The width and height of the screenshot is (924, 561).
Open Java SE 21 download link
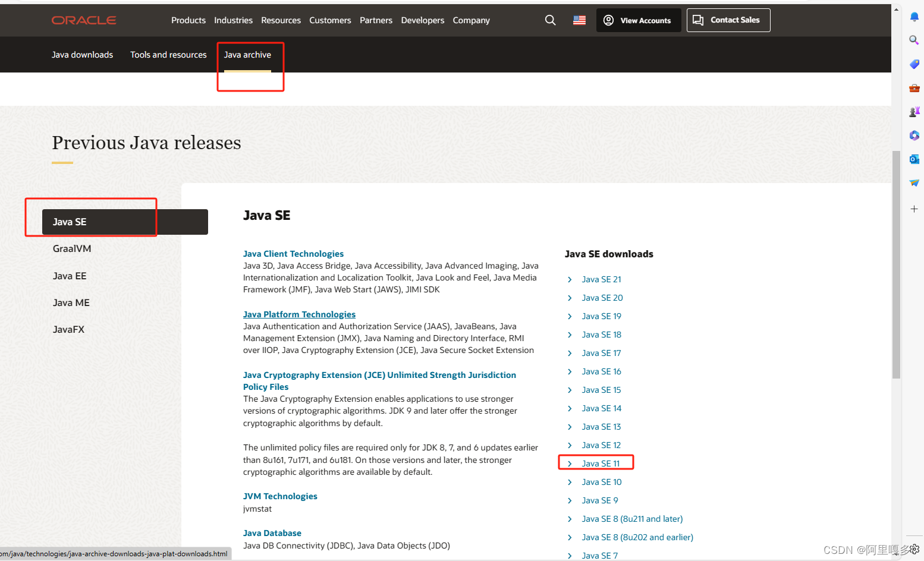tap(601, 279)
